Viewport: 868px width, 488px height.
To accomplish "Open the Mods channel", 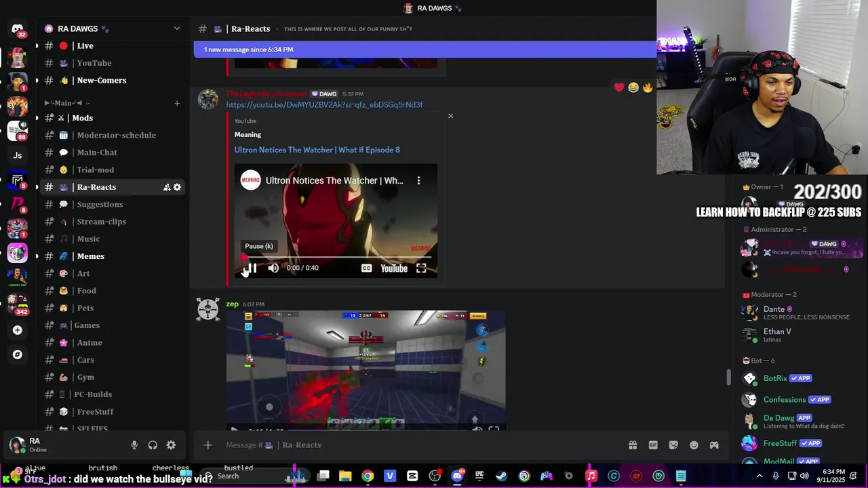I will (113, 118).
